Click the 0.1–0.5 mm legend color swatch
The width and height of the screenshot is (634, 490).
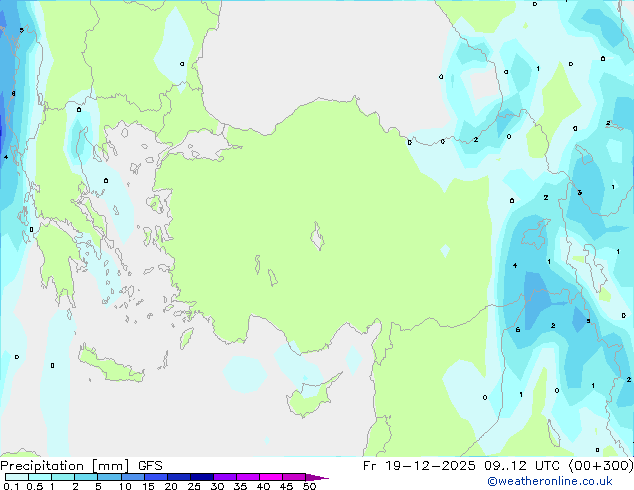[x=17, y=477]
